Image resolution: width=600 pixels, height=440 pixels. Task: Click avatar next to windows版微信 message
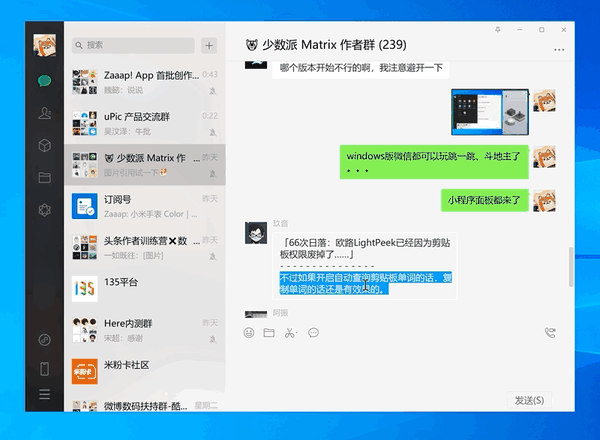[544, 156]
